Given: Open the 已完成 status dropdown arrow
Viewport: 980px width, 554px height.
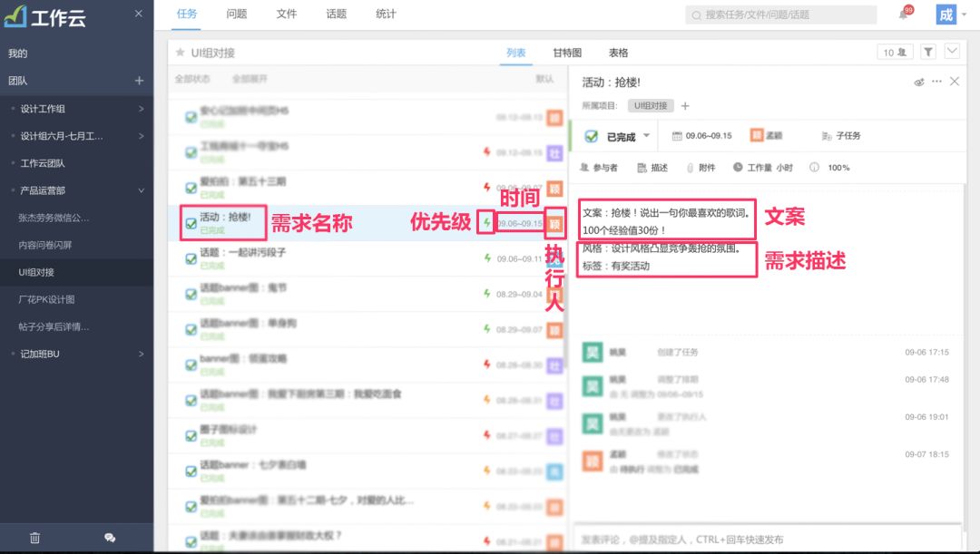Looking at the screenshot, I should 646,135.
